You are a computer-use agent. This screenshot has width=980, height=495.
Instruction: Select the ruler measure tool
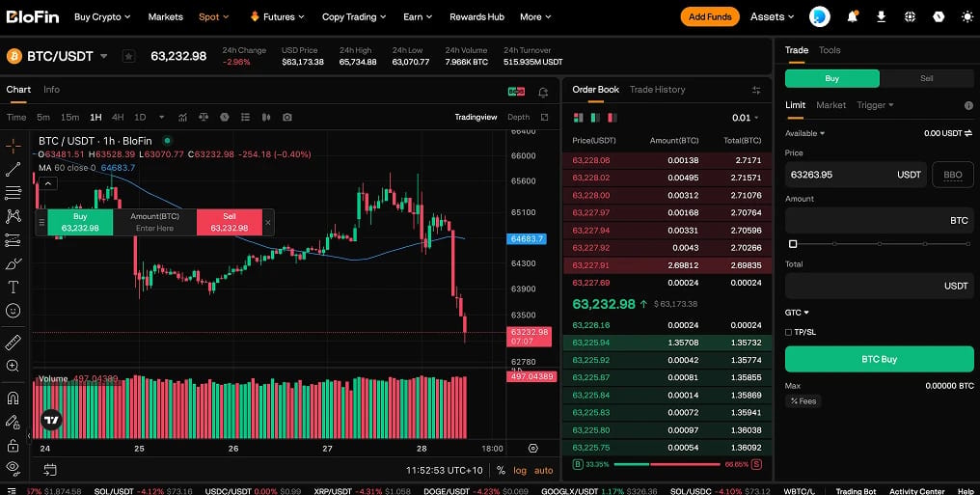point(14,343)
